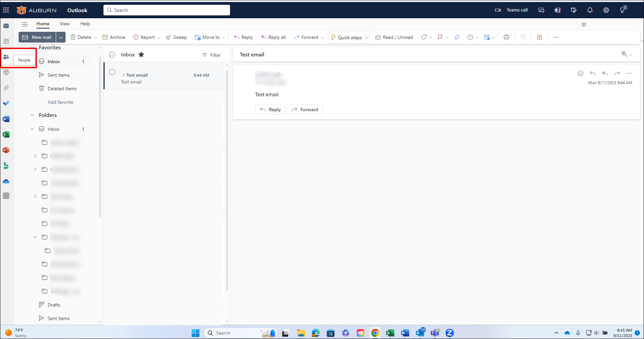
Task: Open the notifications bell
Action: click(590, 10)
